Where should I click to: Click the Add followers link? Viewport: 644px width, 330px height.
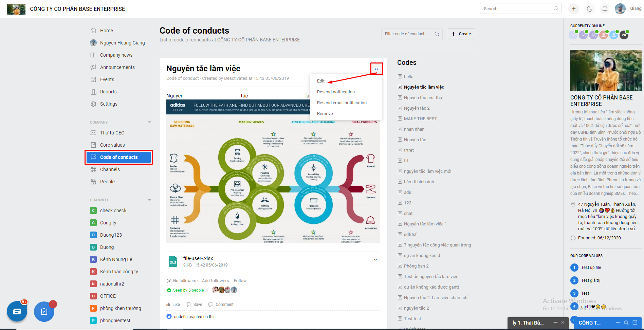[215, 281]
